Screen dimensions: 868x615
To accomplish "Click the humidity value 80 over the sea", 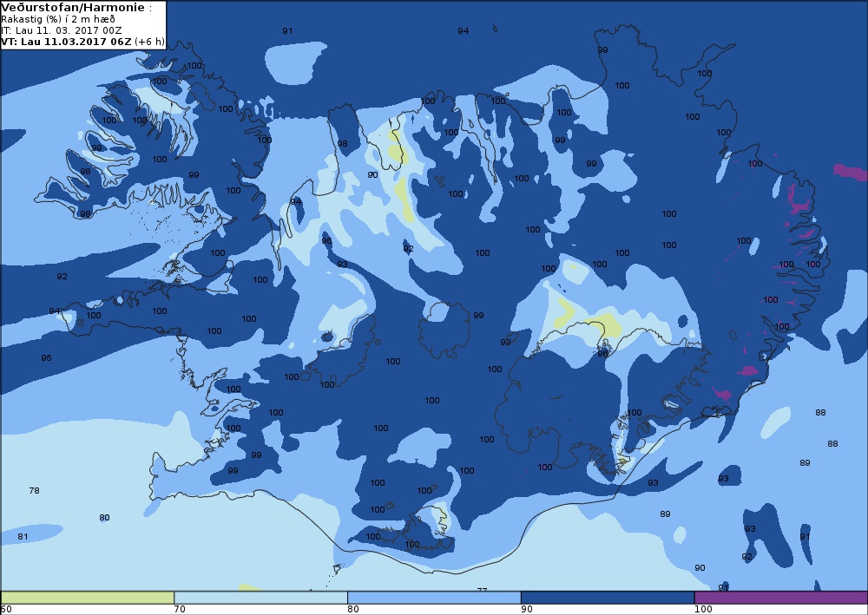I will (x=104, y=518).
